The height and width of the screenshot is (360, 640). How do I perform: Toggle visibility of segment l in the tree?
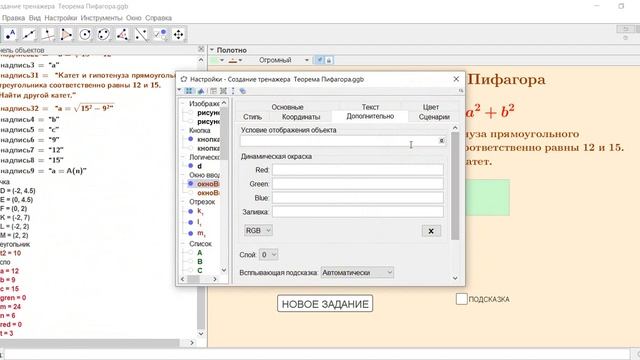(x=190, y=222)
